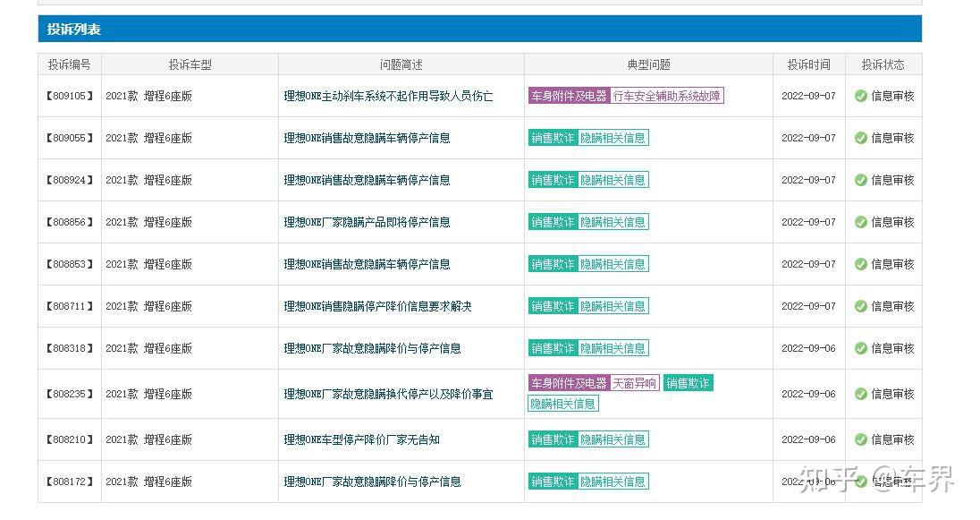Viewport: 980px width, 520px height.
Task: Select complaint number 【808856】
Action: [70, 222]
